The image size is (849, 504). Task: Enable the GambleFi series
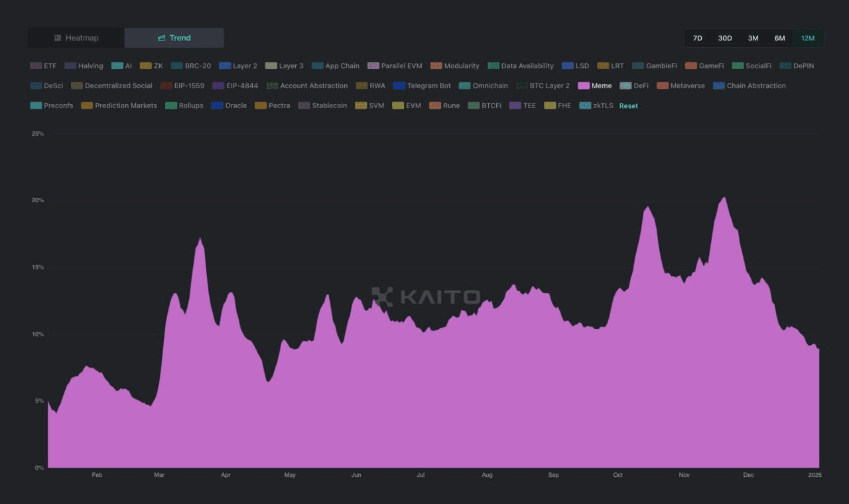point(655,66)
